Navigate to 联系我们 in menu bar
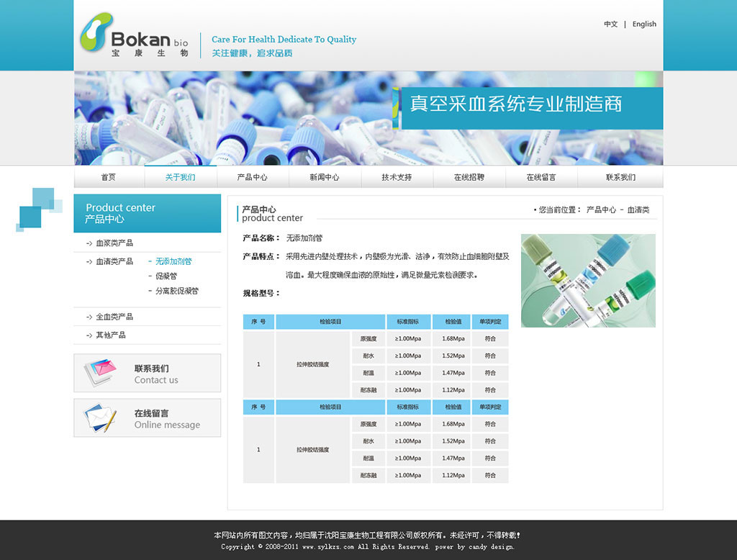Viewport: 737px width, 560px height. click(x=620, y=177)
